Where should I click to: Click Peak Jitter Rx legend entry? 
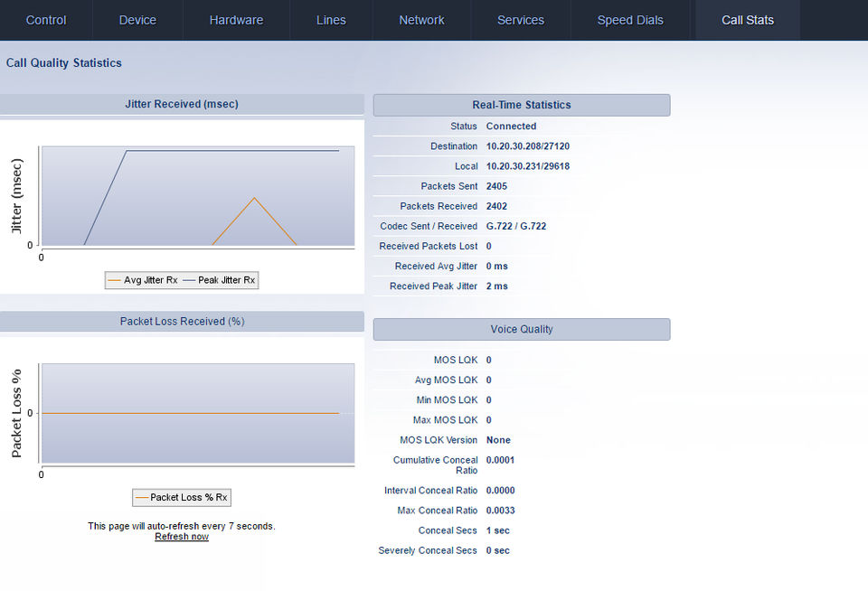[x=219, y=280]
